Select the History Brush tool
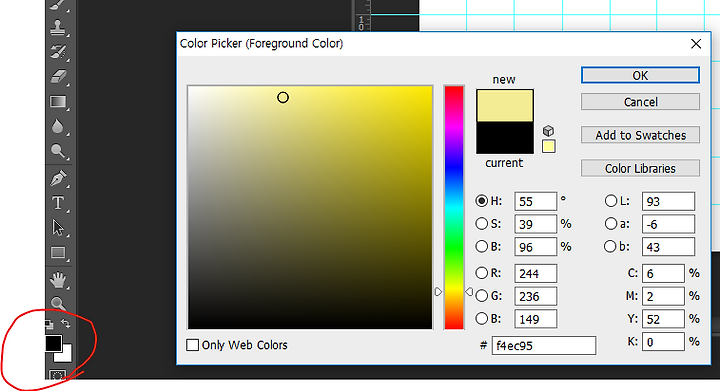Image resolution: width=720 pixels, height=391 pixels. (58, 52)
